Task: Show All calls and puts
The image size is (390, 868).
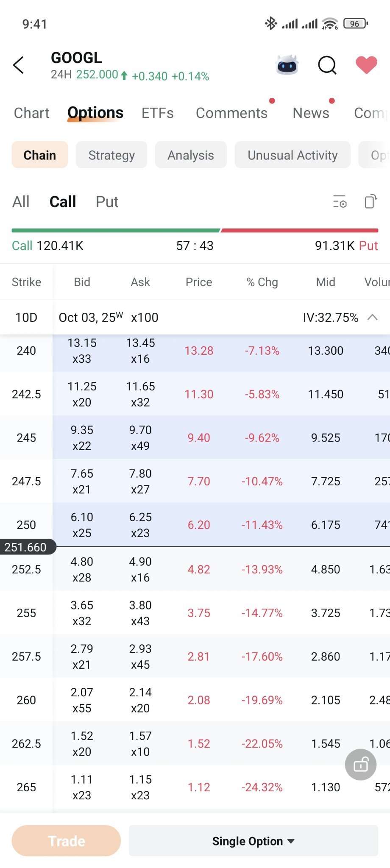Action: click(x=21, y=202)
